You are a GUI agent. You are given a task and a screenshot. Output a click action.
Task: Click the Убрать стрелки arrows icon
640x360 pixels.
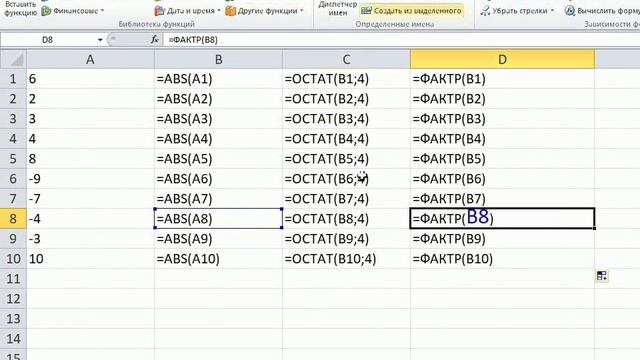pos(485,11)
